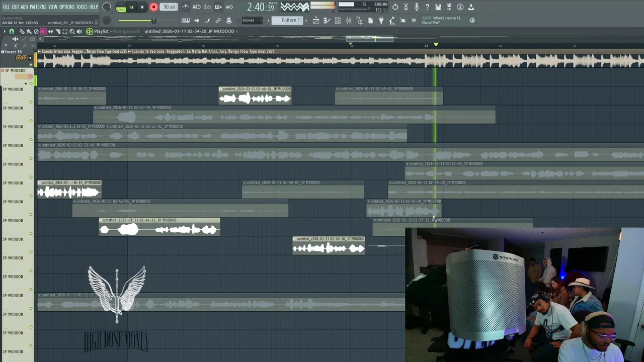Select the playlist paint brush tool
This screenshot has height=362, width=644.
point(29,31)
